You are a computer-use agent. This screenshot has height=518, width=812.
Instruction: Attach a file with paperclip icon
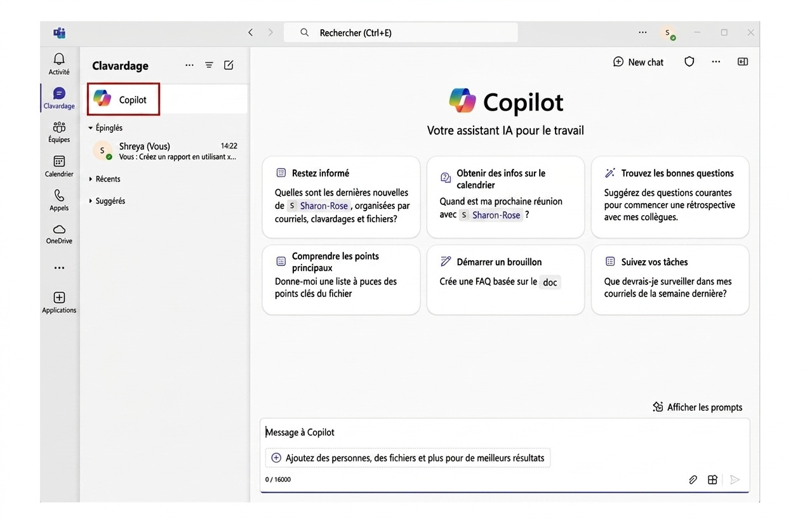(x=693, y=480)
